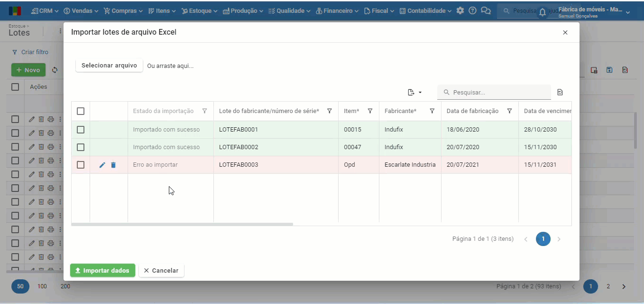The height and width of the screenshot is (304, 644).
Task: Filter the Data de fabricação column
Action: coord(509,111)
